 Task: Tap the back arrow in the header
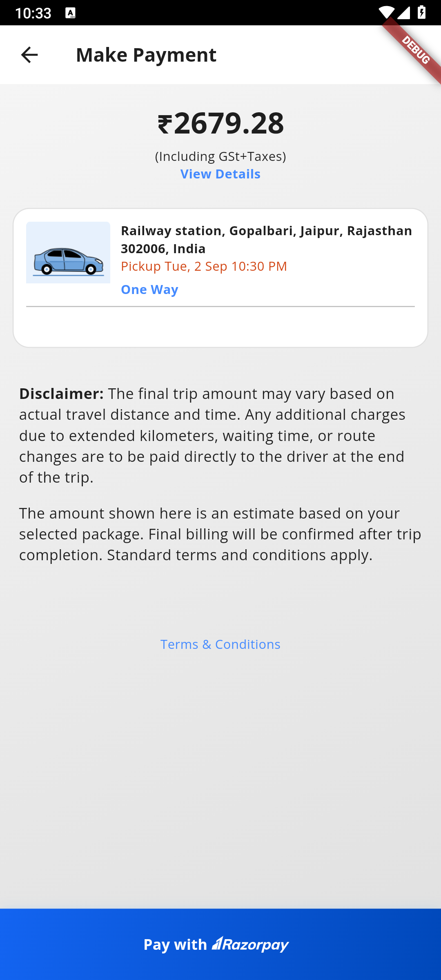[x=29, y=55]
